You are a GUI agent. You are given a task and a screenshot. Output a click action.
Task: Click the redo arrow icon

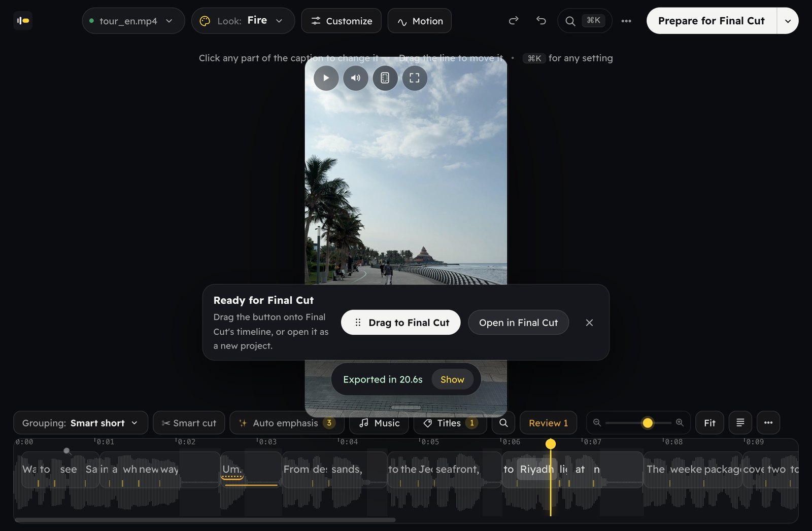pyautogui.click(x=514, y=21)
